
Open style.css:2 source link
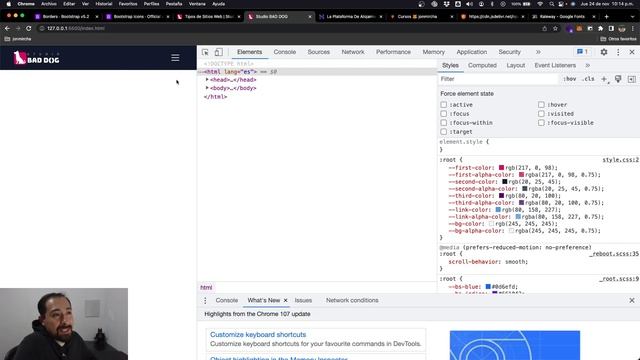pos(620,160)
